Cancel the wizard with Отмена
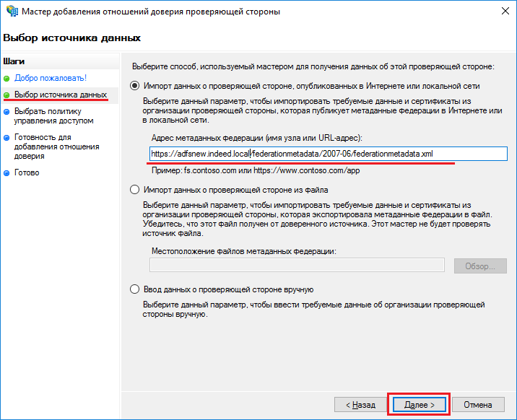517x420 pixels. point(478,405)
